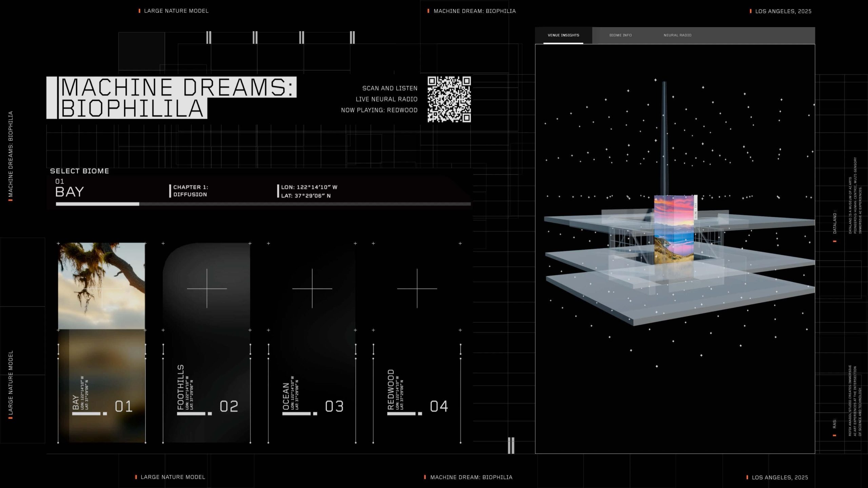Select the Bay biome tree thumbnail

101,286
